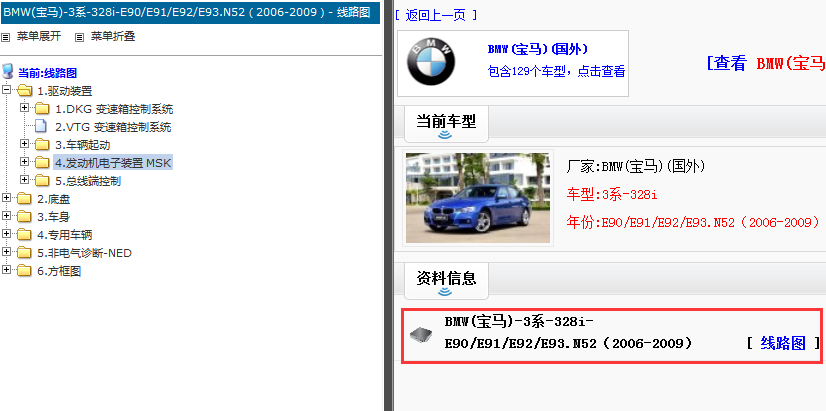Click the red 车型:3系-328i text
The image size is (826, 411).
point(612,194)
